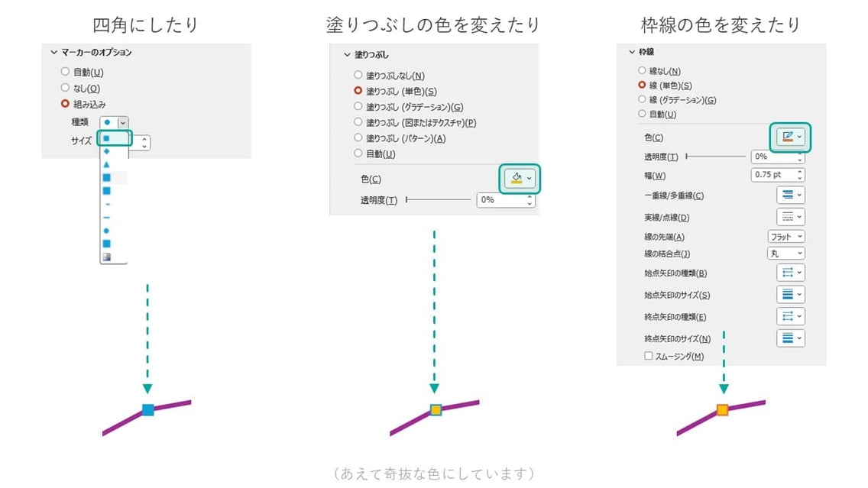Choose the diamond marker shape
The height and width of the screenshot is (488, 868).
107,151
